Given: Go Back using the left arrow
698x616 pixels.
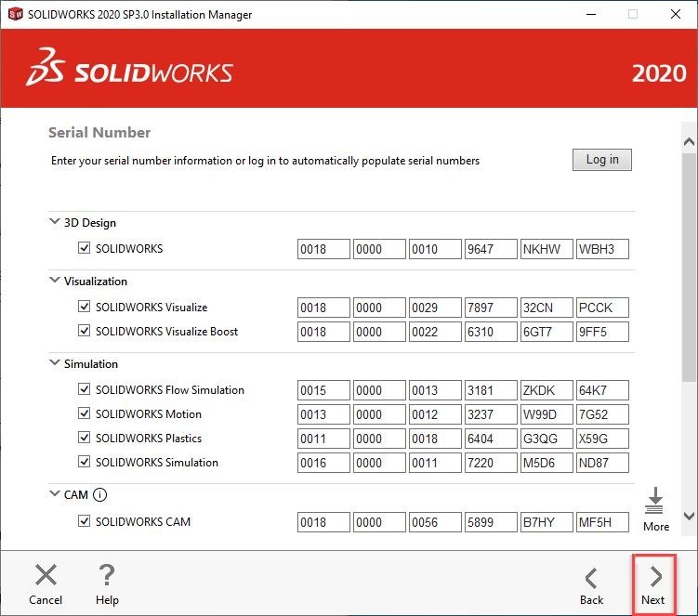Looking at the screenshot, I should [591, 578].
